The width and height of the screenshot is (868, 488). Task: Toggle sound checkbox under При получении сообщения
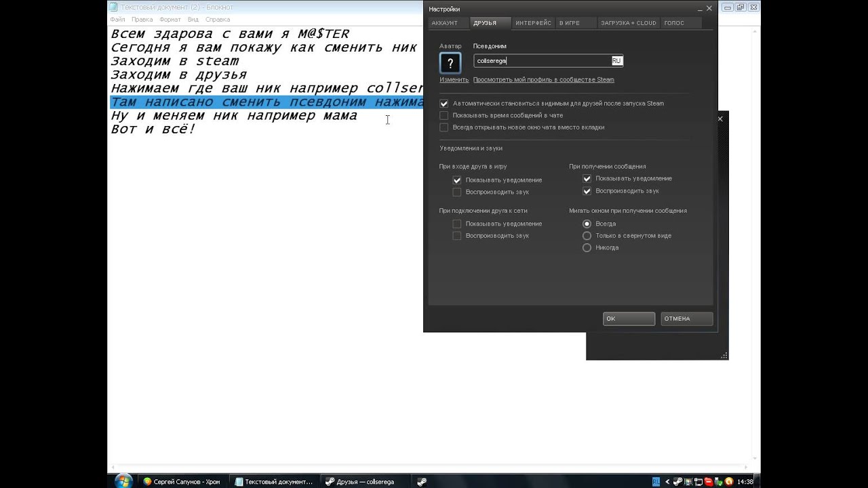click(587, 191)
